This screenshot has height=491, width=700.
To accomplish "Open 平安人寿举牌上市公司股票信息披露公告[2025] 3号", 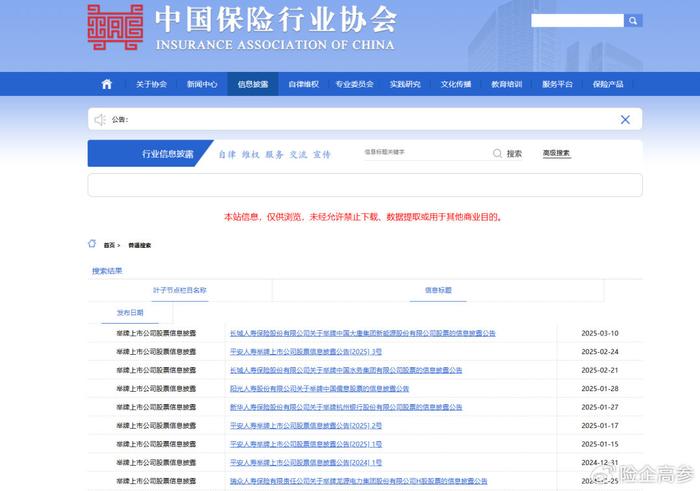I will pos(306,352).
